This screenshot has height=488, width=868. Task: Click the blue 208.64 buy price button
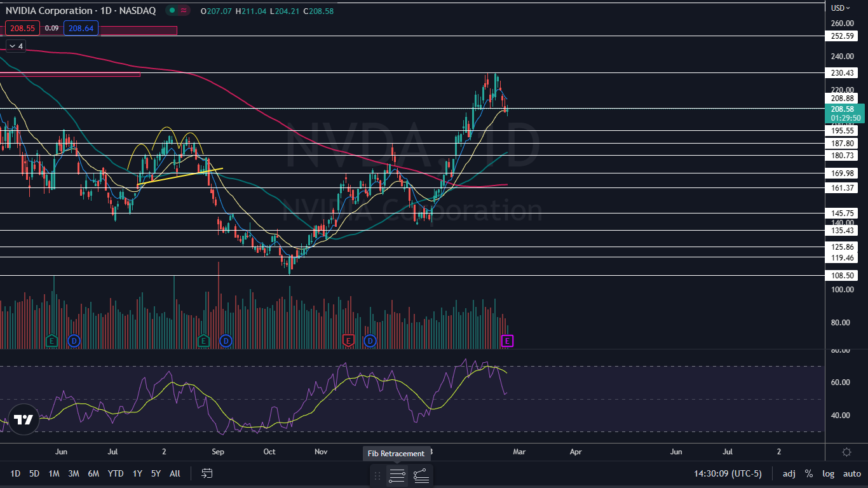[x=81, y=28]
